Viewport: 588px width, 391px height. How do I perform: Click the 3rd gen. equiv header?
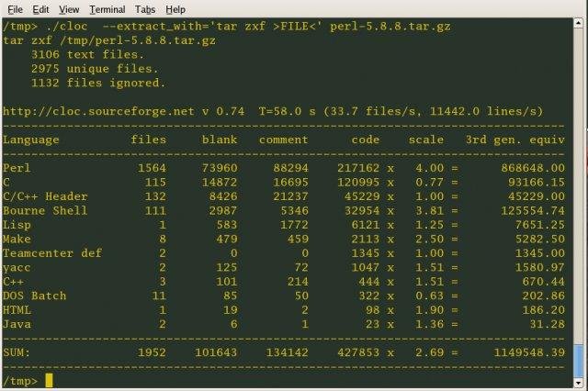[515, 140]
